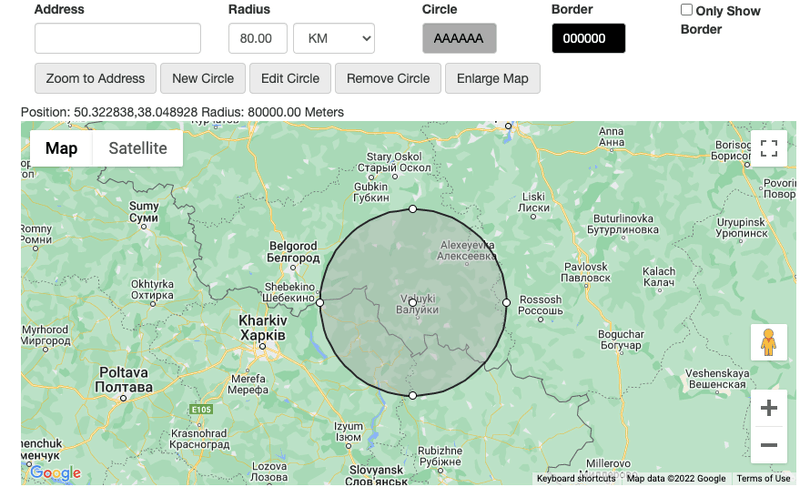
Task: Click the Poltava city label
Action: [123, 379]
